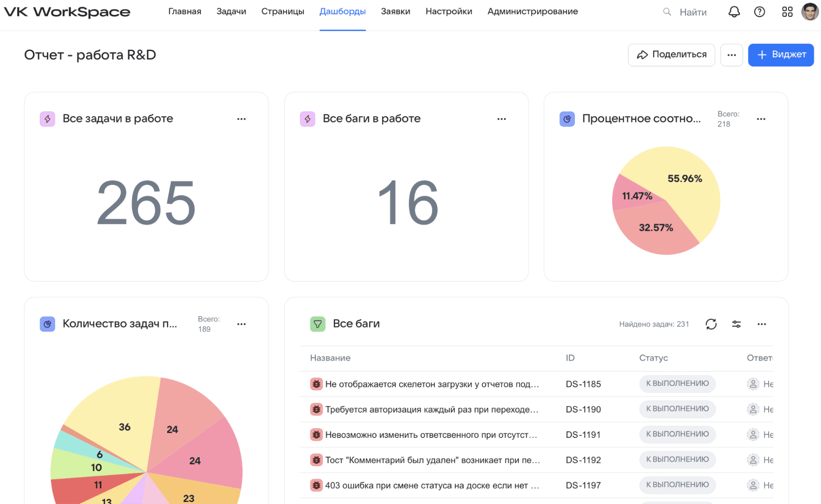Go to the Главная tab
This screenshot has height=504, width=821.
pyautogui.click(x=185, y=12)
